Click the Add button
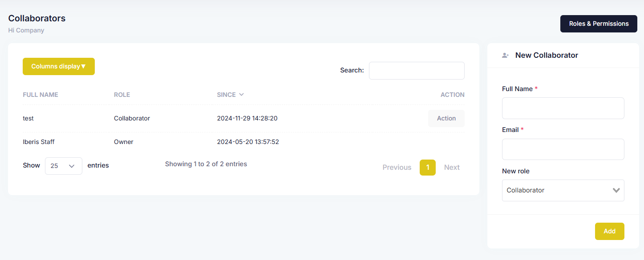Screen dimensions: 644x260 point(610,231)
